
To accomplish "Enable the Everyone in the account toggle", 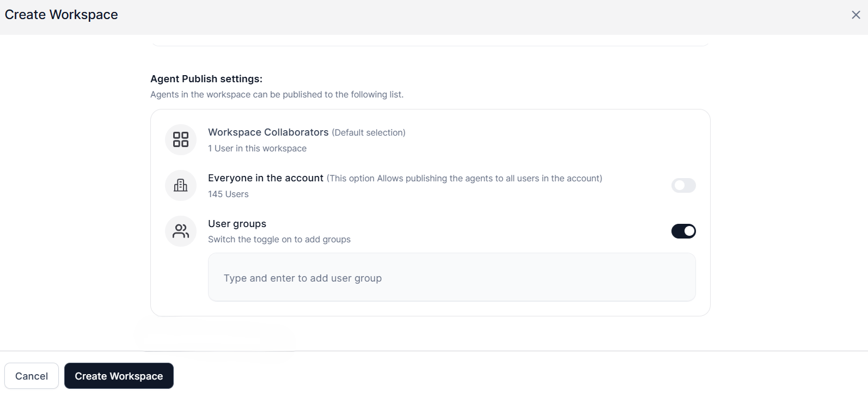I will tap(683, 185).
